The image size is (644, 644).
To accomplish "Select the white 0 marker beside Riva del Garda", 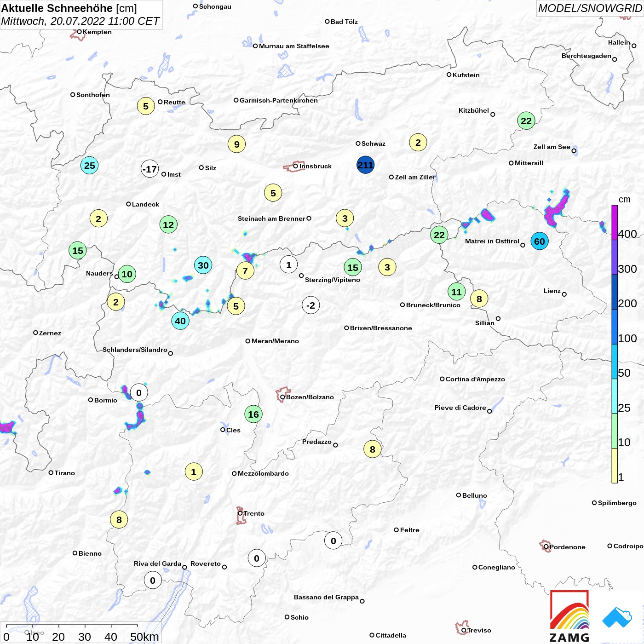I will 153,581.
